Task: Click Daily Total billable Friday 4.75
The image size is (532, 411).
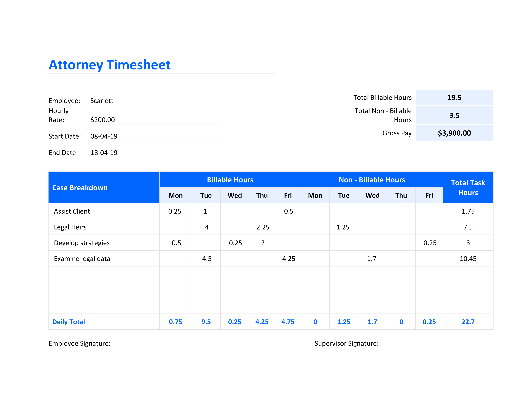Action: pos(288,322)
